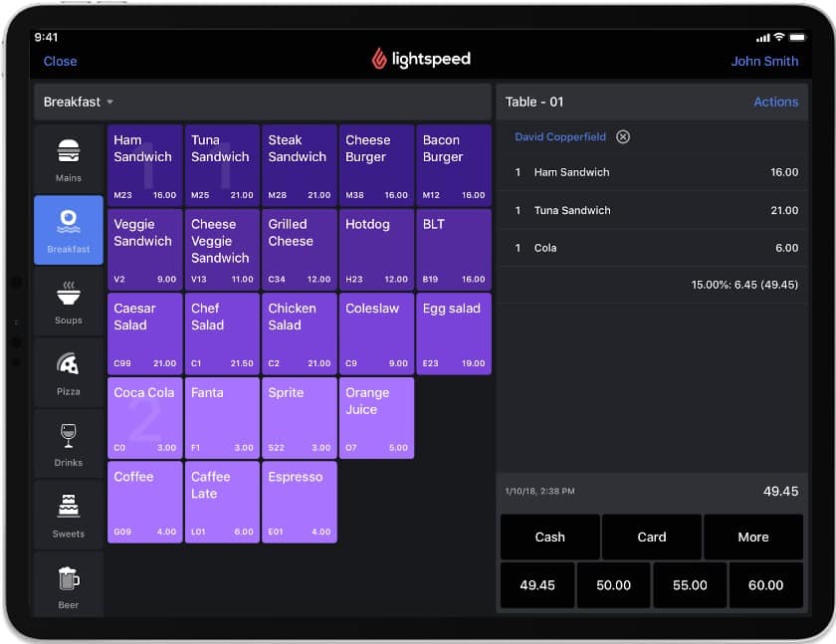
Task: Tender the exact amount 49.45
Action: coord(537,585)
